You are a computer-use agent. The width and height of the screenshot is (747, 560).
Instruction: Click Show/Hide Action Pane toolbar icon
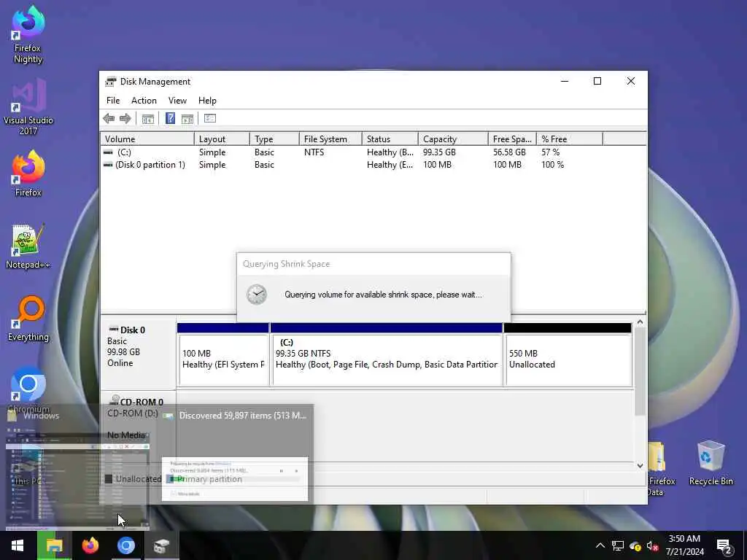pos(187,119)
